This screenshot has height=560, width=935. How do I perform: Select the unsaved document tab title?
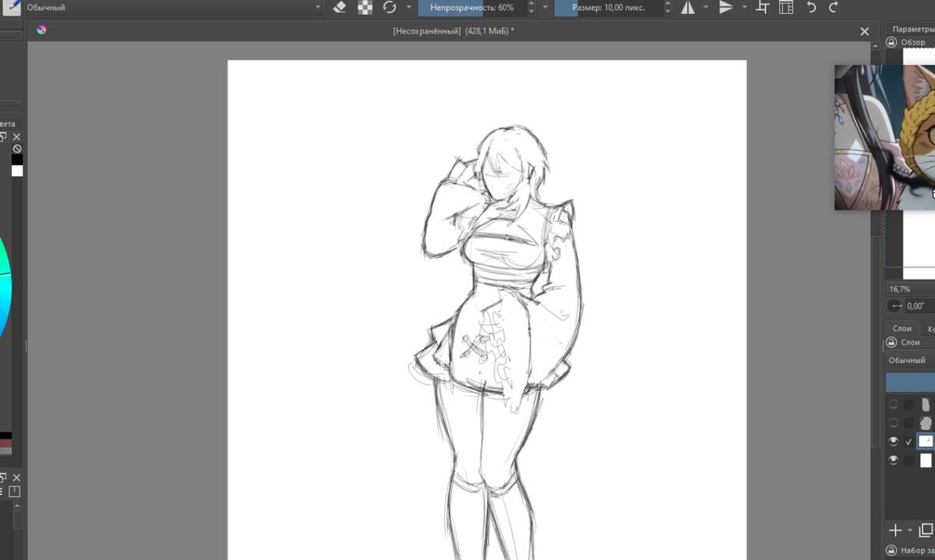(453, 30)
